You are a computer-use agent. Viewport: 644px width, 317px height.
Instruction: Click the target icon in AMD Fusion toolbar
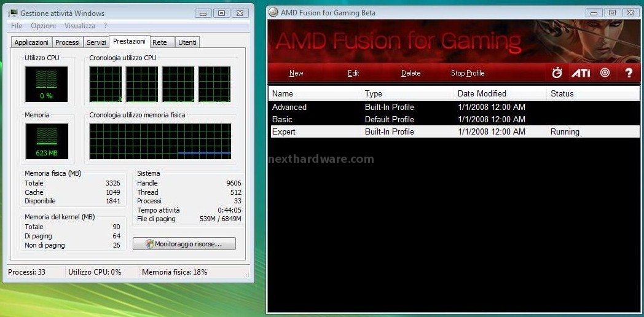coord(605,73)
